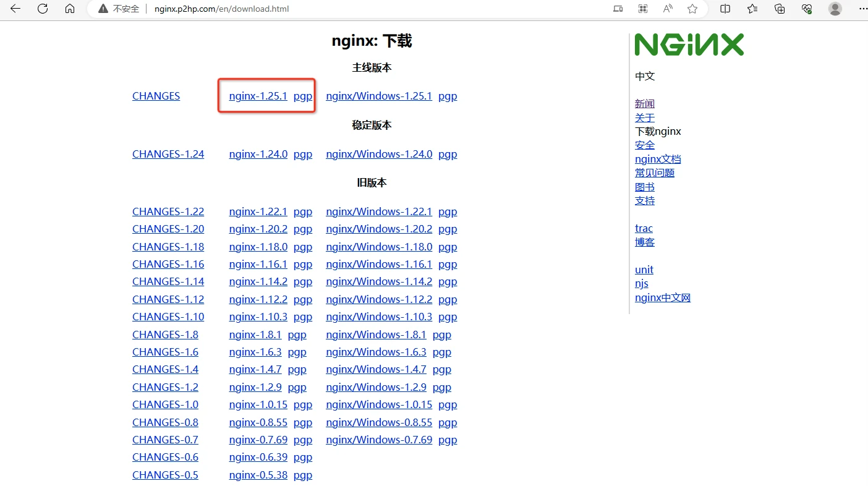Reload the page with refresh icon
Viewport: 868px width, 486px height.
pos(43,9)
